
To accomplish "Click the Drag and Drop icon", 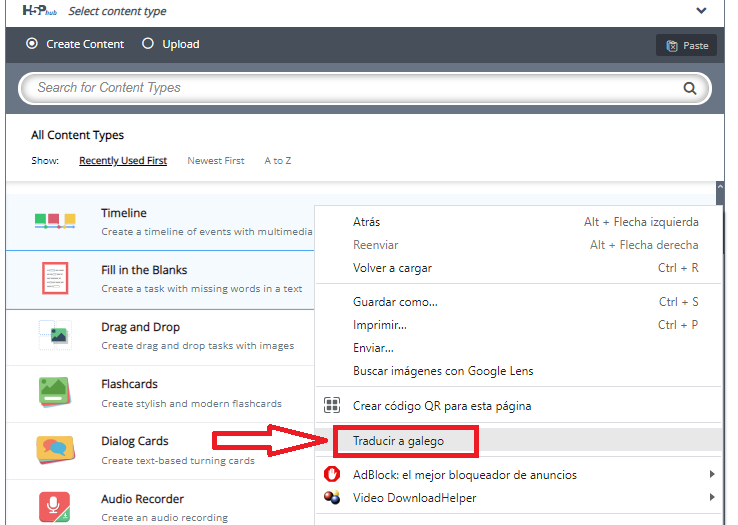I will click(55, 335).
